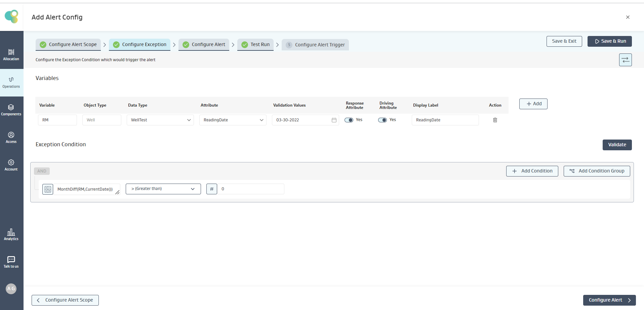Click the Display Label input field
Viewport: 644px width, 310px height.
(x=445, y=120)
